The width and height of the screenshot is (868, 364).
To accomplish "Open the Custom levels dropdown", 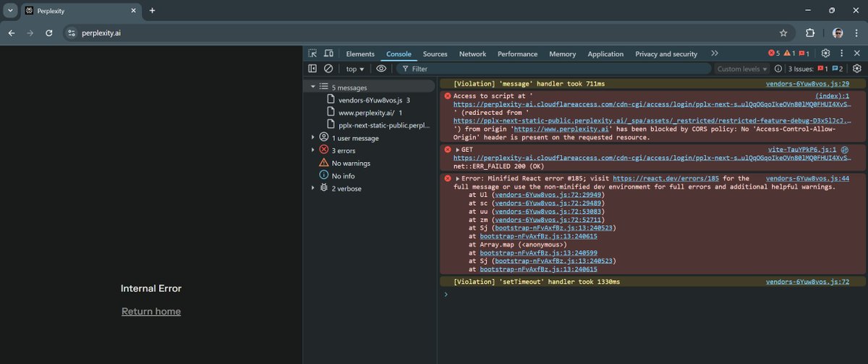I will pyautogui.click(x=743, y=69).
